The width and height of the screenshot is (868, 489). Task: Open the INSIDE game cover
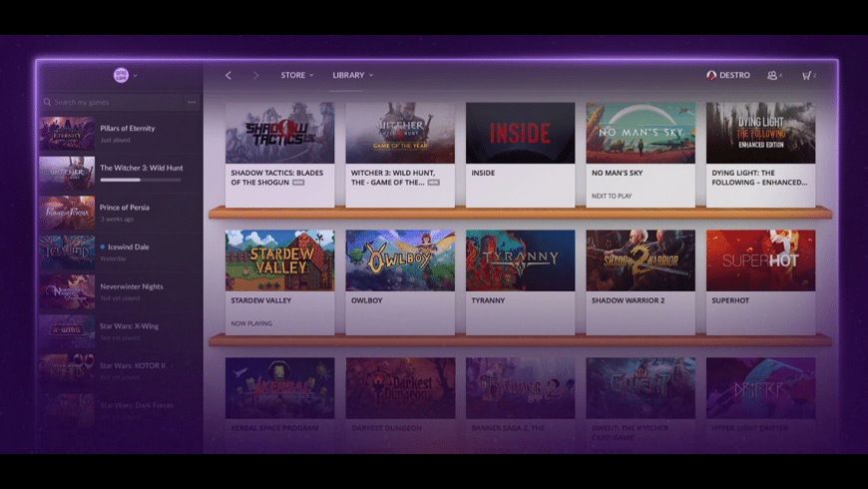521,133
